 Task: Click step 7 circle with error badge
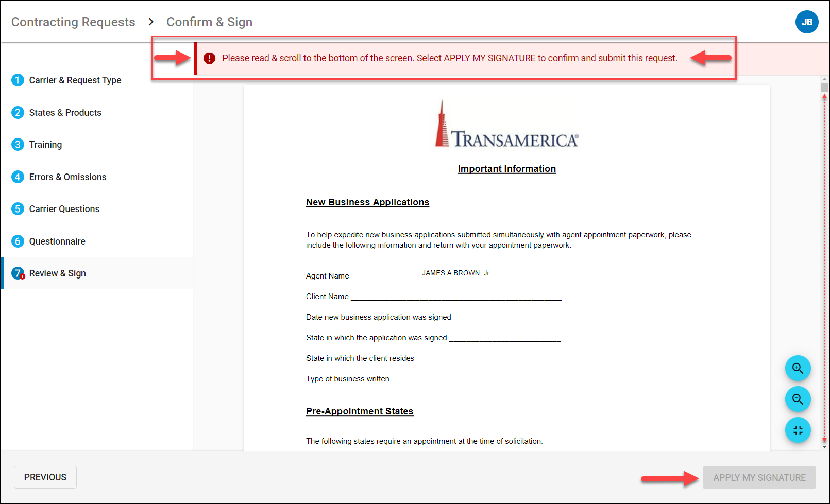pos(18,273)
